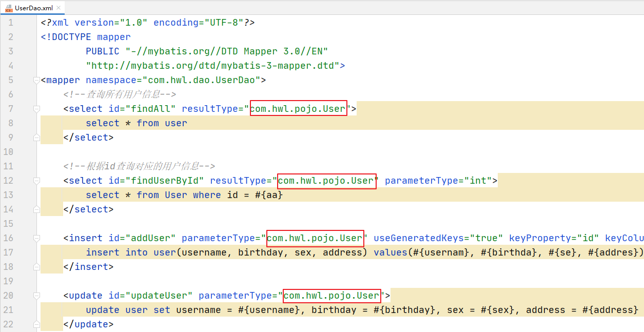Screen dimensions: 644x332
Task: Click the #{birthday} placeholder on line 21
Action: point(404,310)
